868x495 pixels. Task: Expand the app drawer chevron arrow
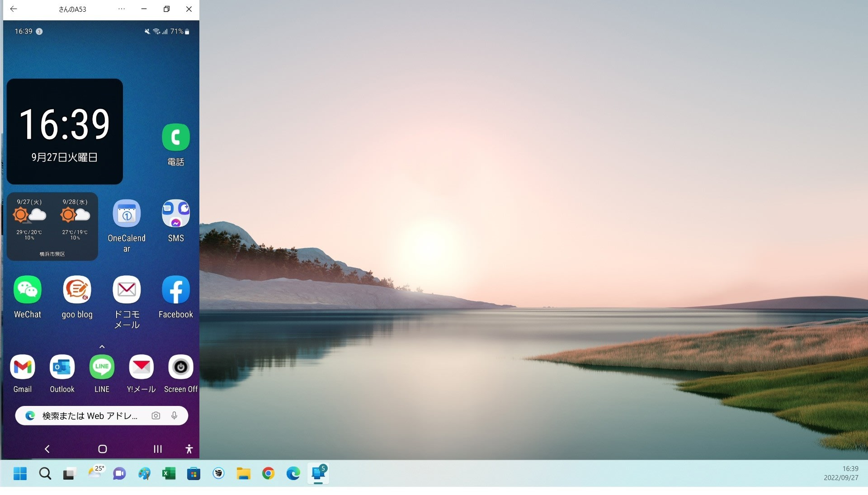coord(102,347)
